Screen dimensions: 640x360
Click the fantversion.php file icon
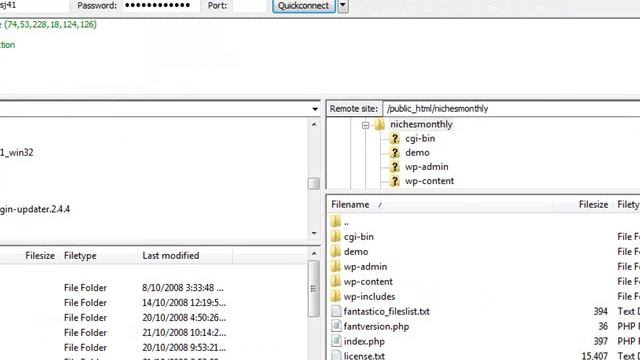coord(336,327)
